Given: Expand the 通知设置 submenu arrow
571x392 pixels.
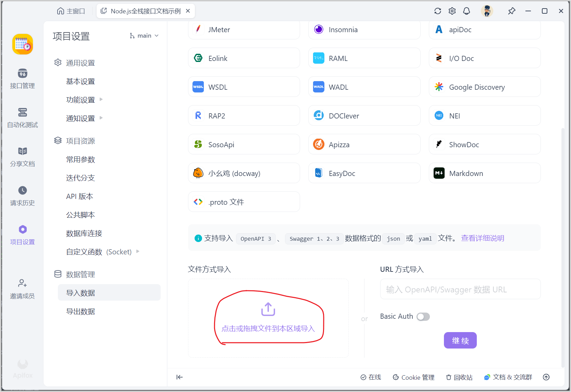Looking at the screenshot, I should [101, 118].
